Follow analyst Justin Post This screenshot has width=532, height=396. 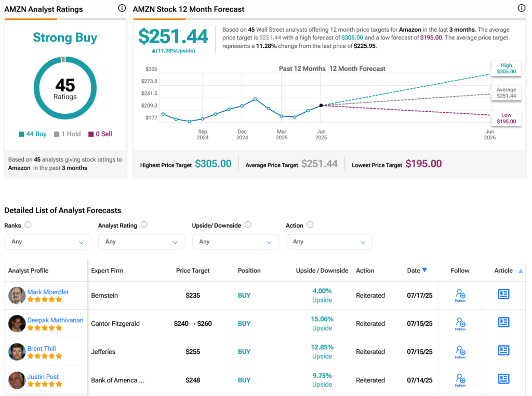pos(460,379)
